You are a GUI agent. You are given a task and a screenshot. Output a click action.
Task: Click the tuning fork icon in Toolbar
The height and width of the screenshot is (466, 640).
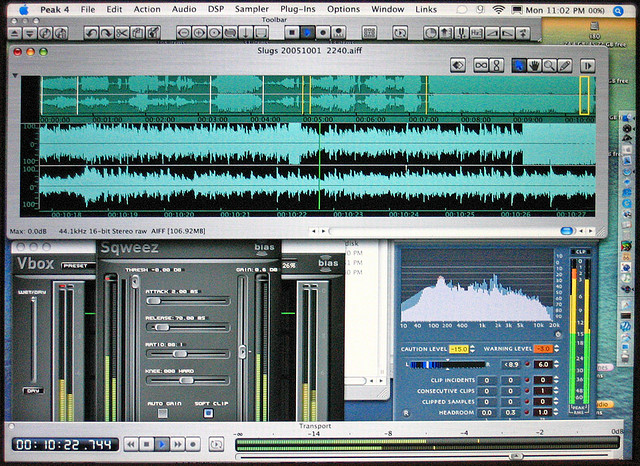tap(461, 33)
